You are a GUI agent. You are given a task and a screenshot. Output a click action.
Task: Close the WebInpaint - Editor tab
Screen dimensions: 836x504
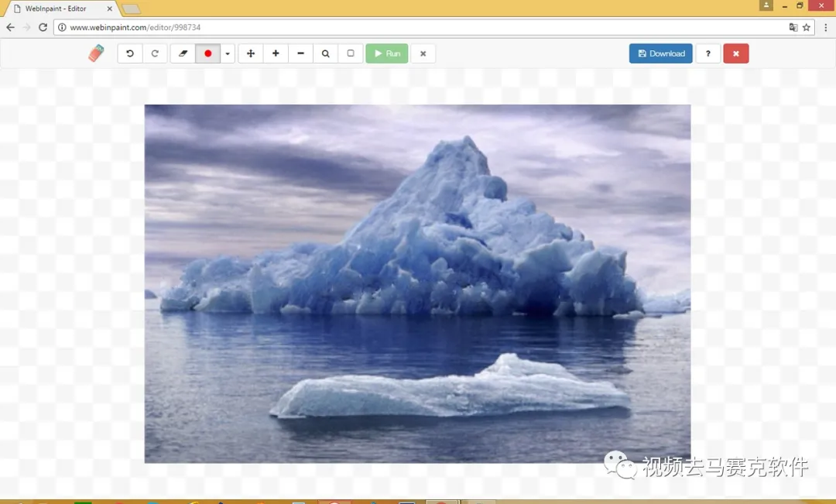[109, 9]
